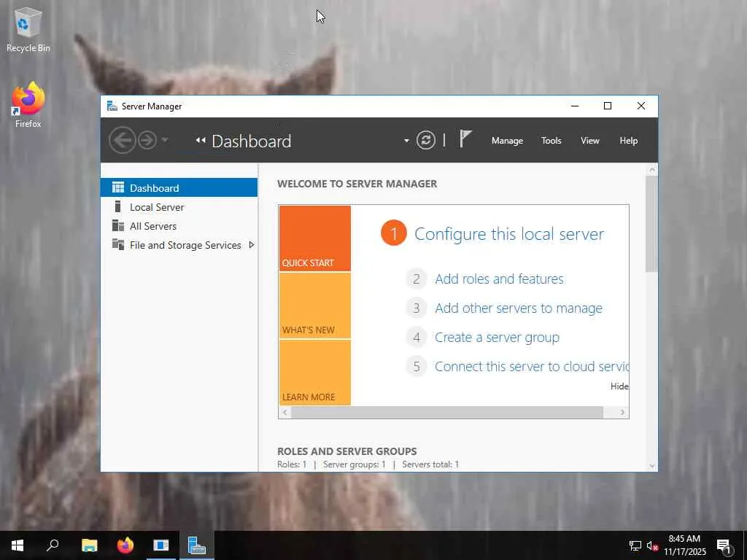Click Add other servers to manage link

point(519,308)
